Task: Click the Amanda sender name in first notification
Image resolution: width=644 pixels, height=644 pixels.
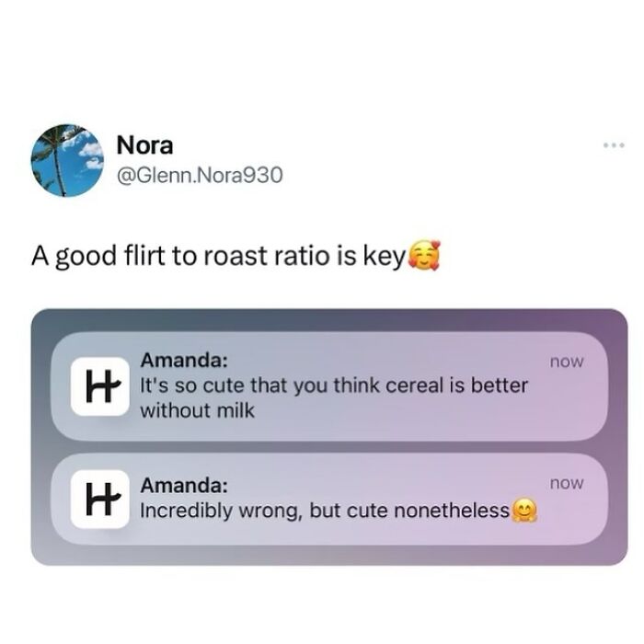Action: tap(184, 361)
